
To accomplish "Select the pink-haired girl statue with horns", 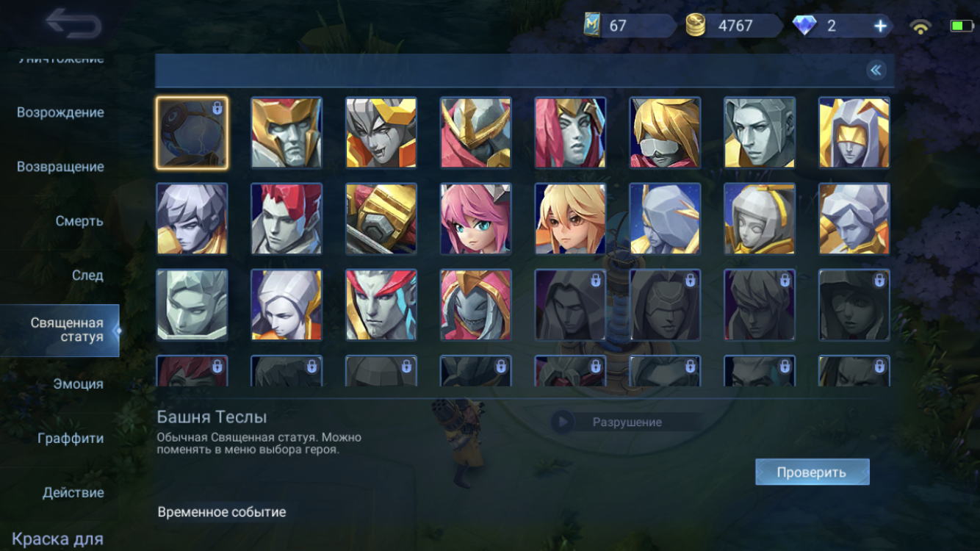I will 475,219.
